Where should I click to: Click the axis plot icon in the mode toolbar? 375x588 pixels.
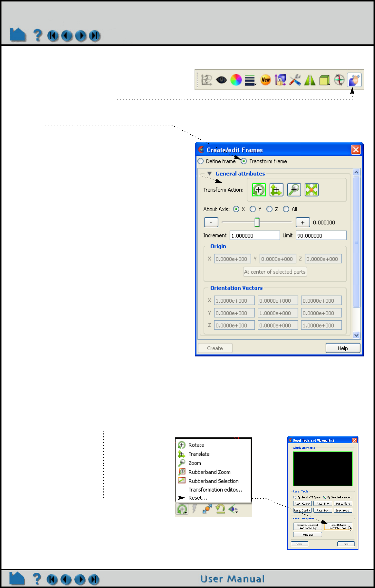point(206,80)
